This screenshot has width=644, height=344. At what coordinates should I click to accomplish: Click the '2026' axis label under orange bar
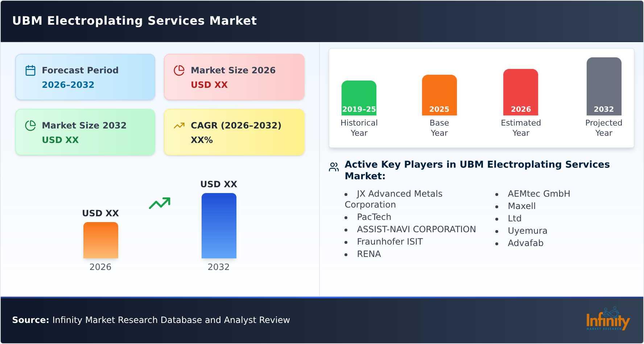coord(100,267)
